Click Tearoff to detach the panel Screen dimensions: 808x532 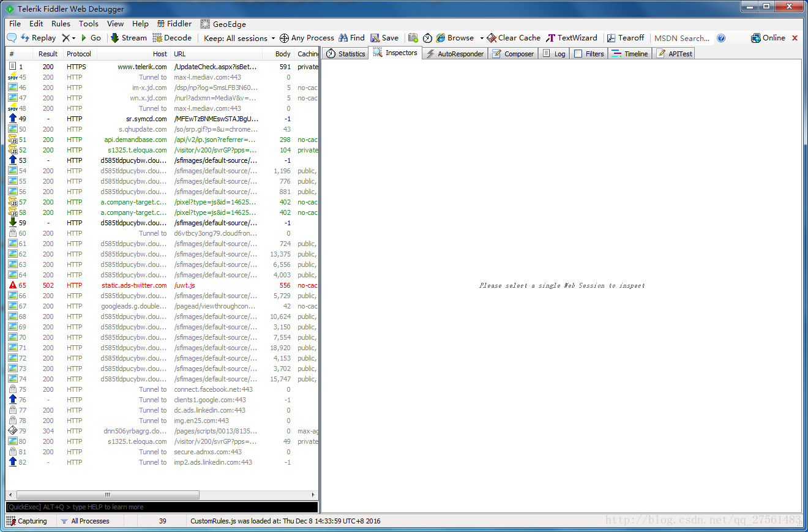pyautogui.click(x=626, y=38)
